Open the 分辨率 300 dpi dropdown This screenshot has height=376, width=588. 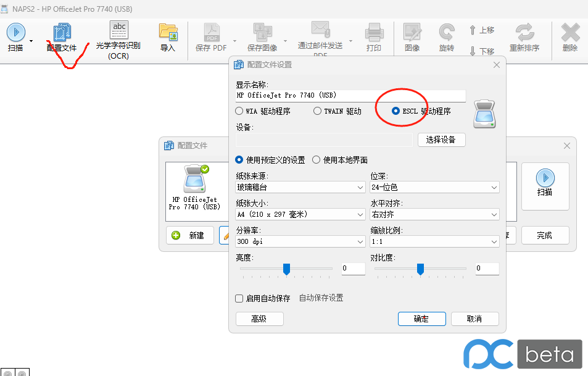(x=300, y=241)
